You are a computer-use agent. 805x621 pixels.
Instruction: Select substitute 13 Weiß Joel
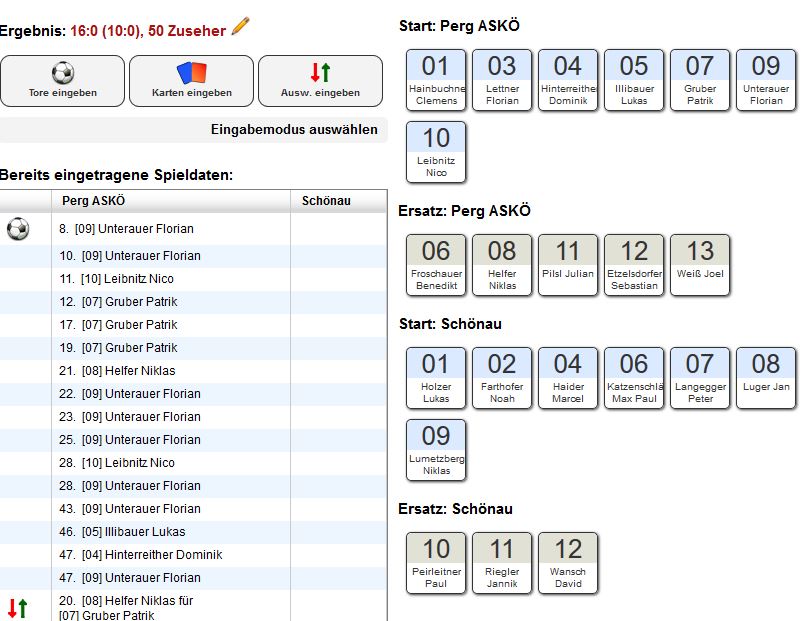(x=700, y=265)
